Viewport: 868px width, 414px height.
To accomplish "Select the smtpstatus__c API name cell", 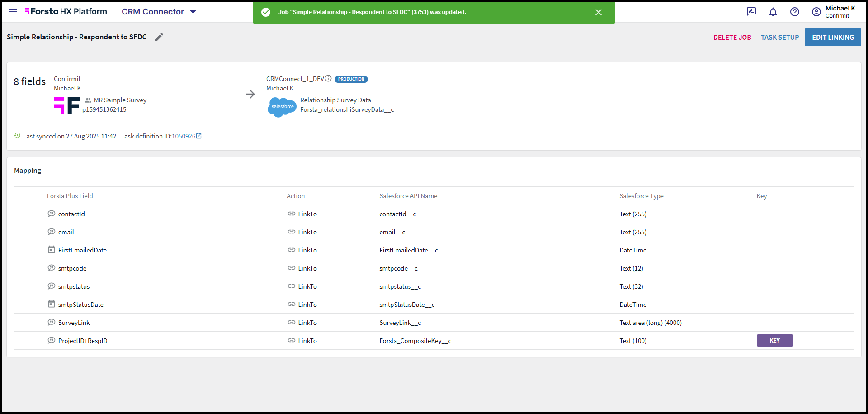I will tap(400, 286).
